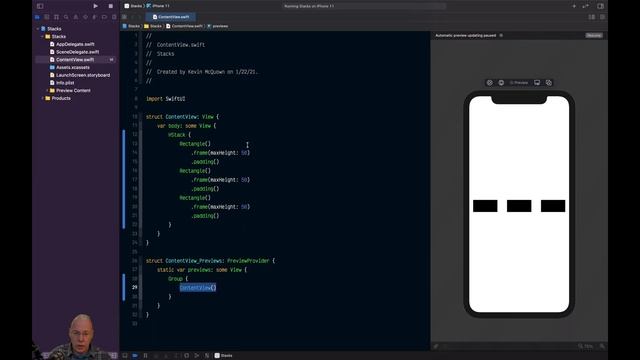Click the middle black rectangle in preview
640x360 pixels.
[519, 206]
